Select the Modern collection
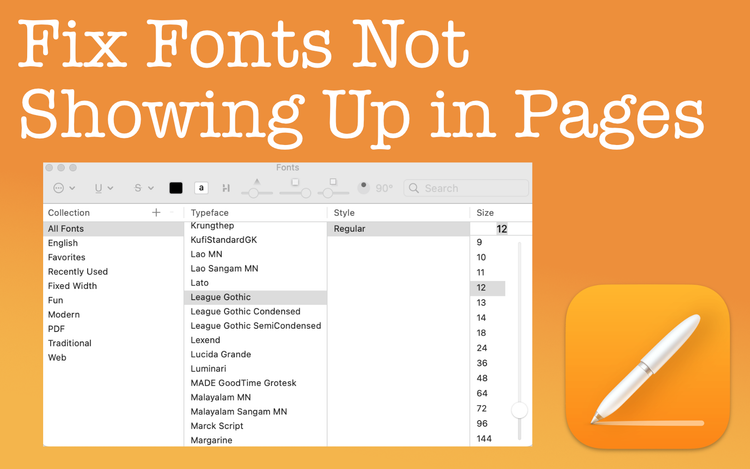The image size is (750, 469). (x=113, y=315)
